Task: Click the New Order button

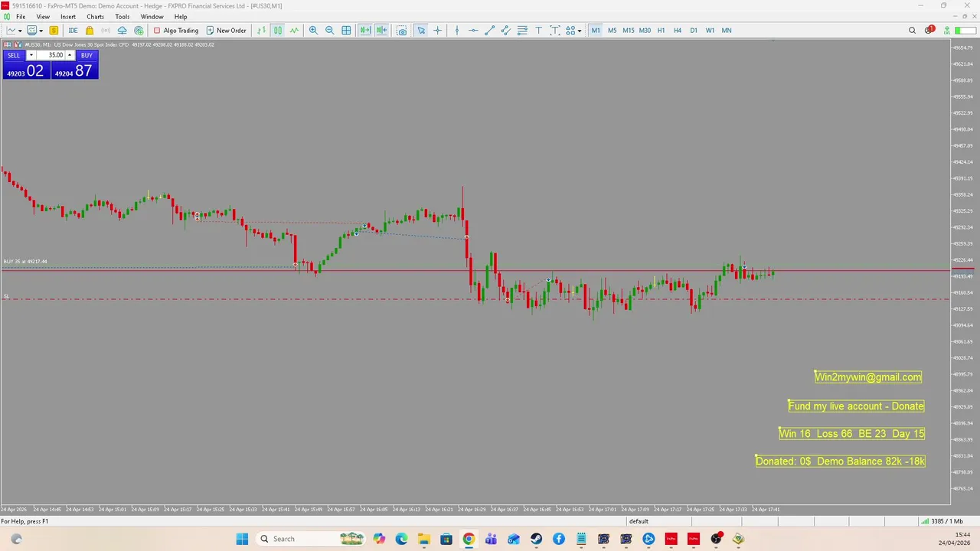Action: (226, 31)
